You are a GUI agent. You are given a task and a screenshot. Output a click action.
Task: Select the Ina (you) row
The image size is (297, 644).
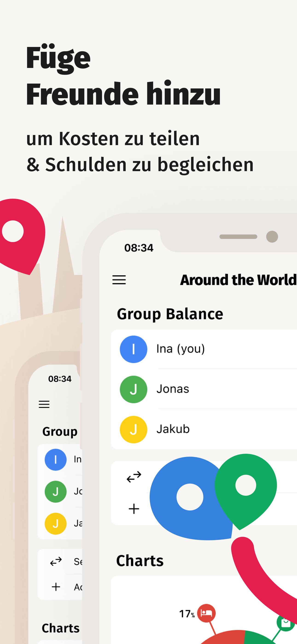204,349
